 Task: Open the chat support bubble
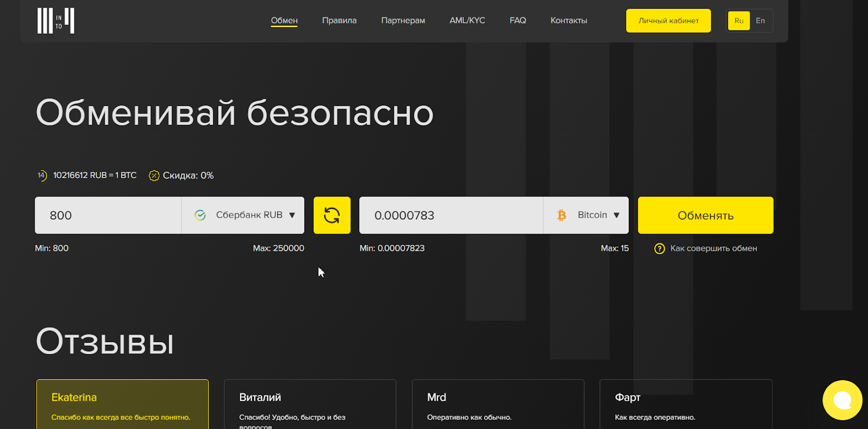(842, 400)
